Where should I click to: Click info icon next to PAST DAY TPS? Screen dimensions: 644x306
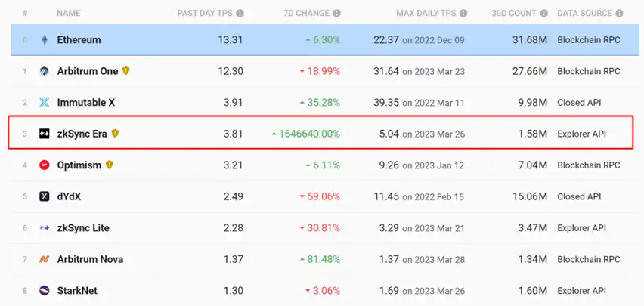pyautogui.click(x=240, y=14)
